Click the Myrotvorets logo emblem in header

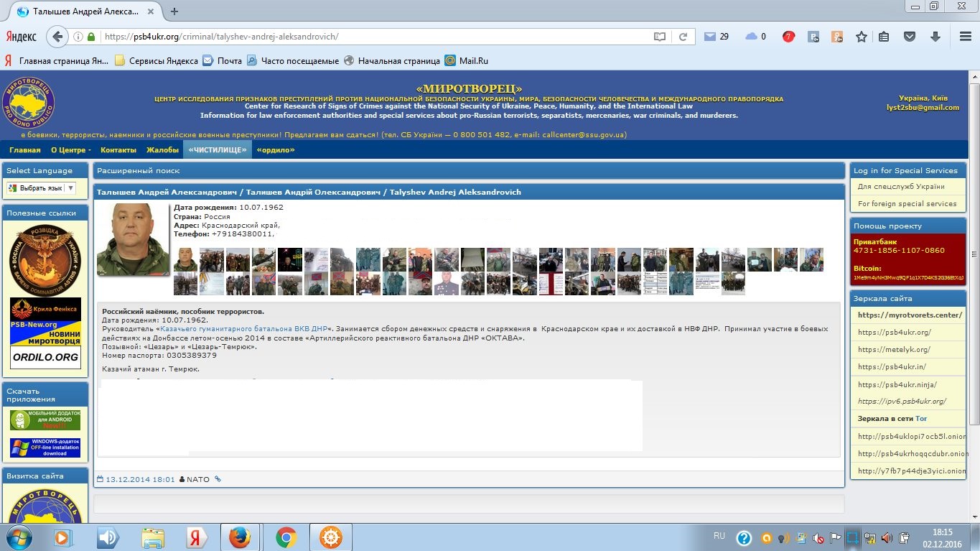click(x=29, y=103)
